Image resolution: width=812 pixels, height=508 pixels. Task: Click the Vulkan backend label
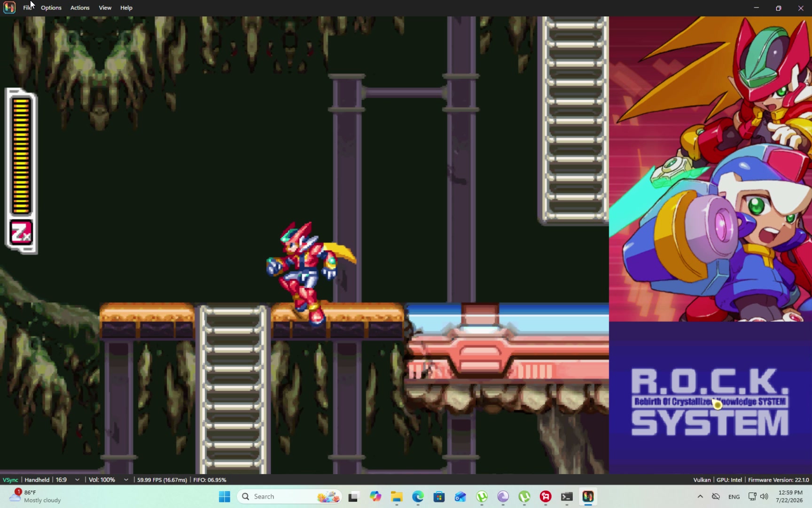tap(702, 480)
